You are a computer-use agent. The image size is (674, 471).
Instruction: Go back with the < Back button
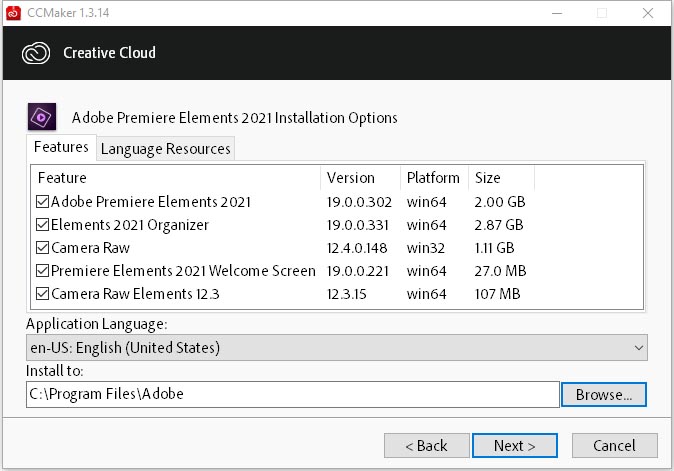[426, 446]
